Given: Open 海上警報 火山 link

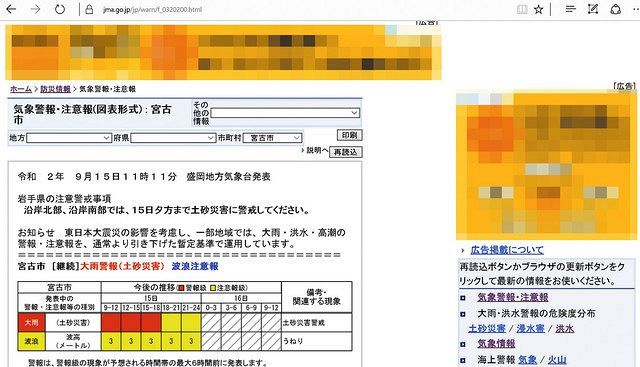Looking at the screenshot, I should (x=557, y=360).
